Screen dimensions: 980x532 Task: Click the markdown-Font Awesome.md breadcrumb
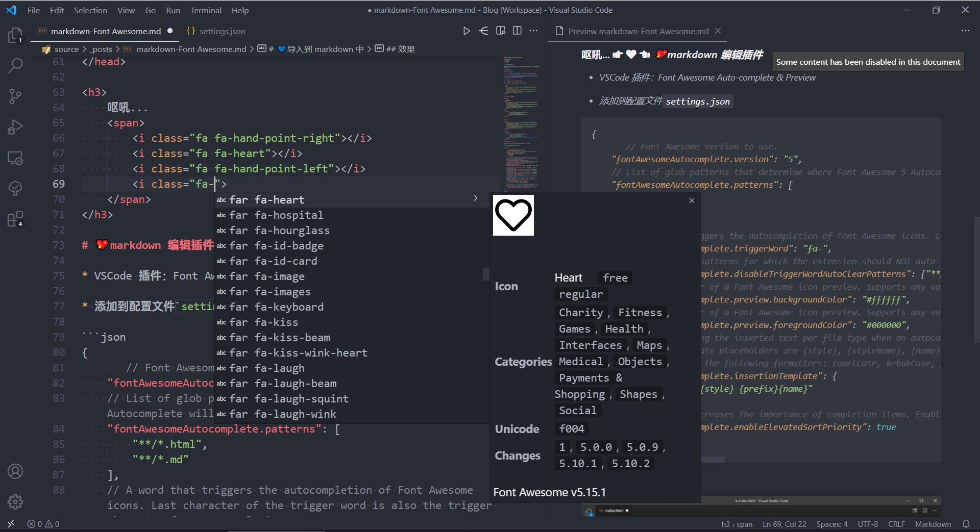191,49
